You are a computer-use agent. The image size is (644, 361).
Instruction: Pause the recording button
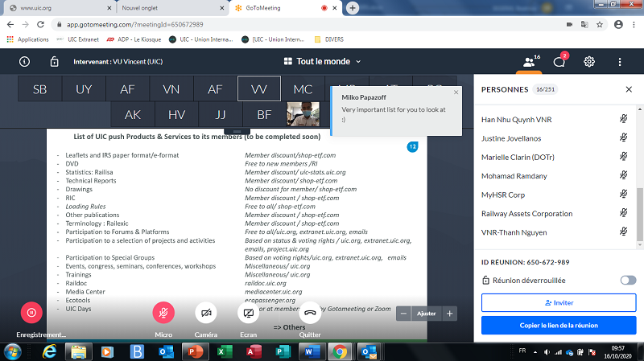[31, 313]
